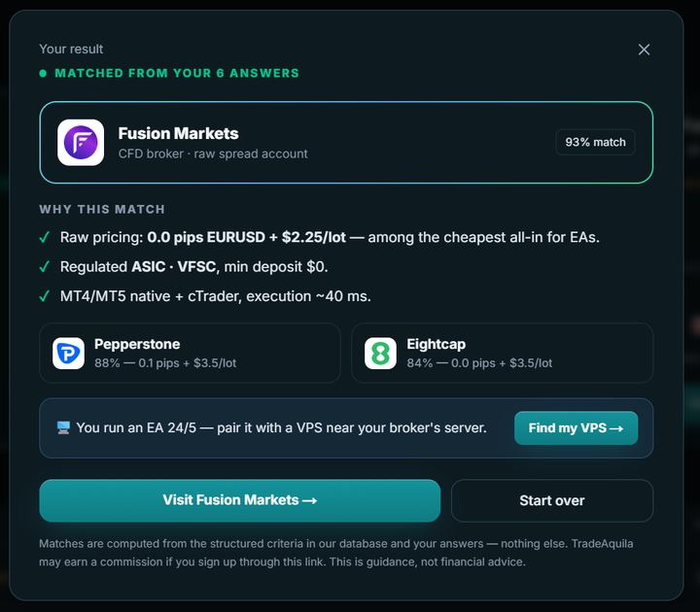The height and width of the screenshot is (612, 700).
Task: Click the Pepperstone 88% pricing text
Action: coord(165,363)
